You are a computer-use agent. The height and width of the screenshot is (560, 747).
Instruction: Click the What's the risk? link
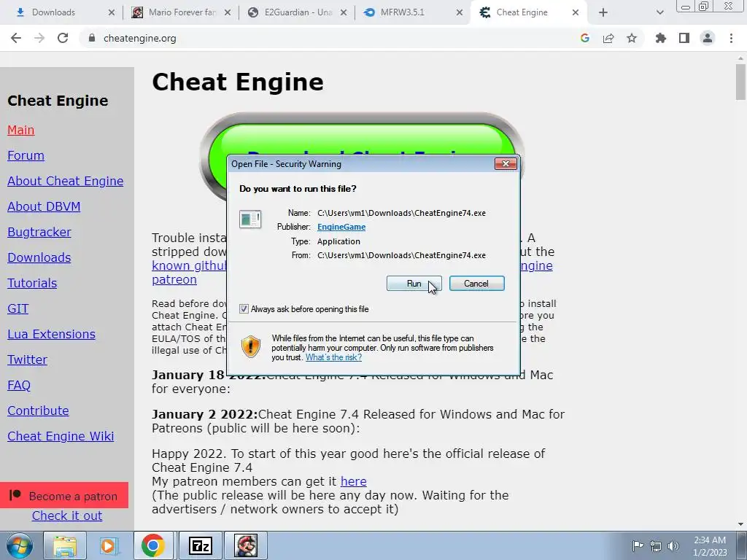click(x=333, y=357)
